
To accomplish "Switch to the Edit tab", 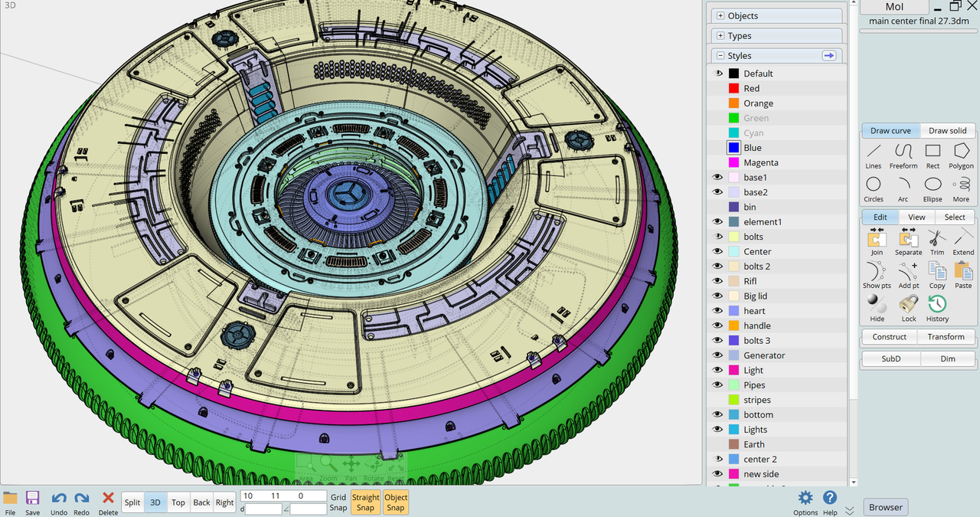I will 880,217.
